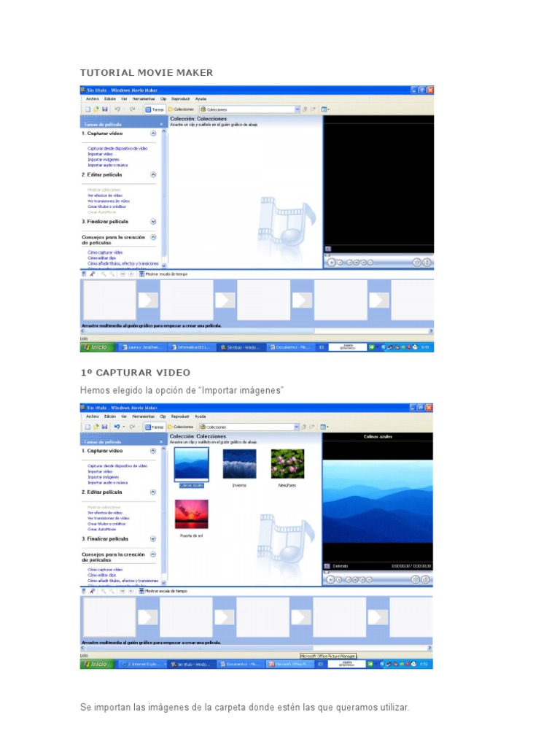Click 'Mostrar escala de tiempo' in the upper screenshot
560x747 pixels.
pyautogui.click(x=163, y=274)
